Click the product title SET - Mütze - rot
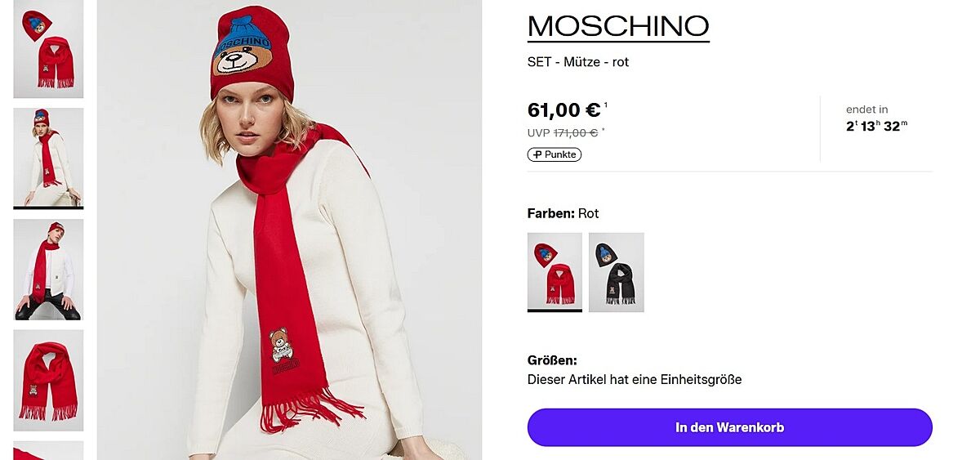Screen dimensions: 980x460 point(578,62)
